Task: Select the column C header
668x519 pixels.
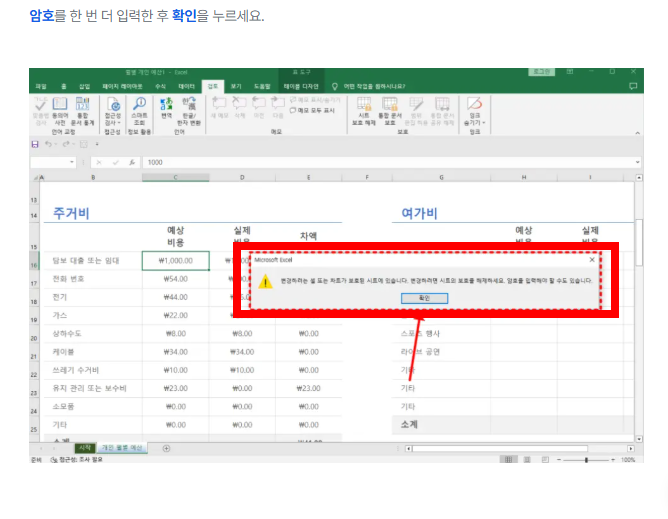Action: click(176, 177)
